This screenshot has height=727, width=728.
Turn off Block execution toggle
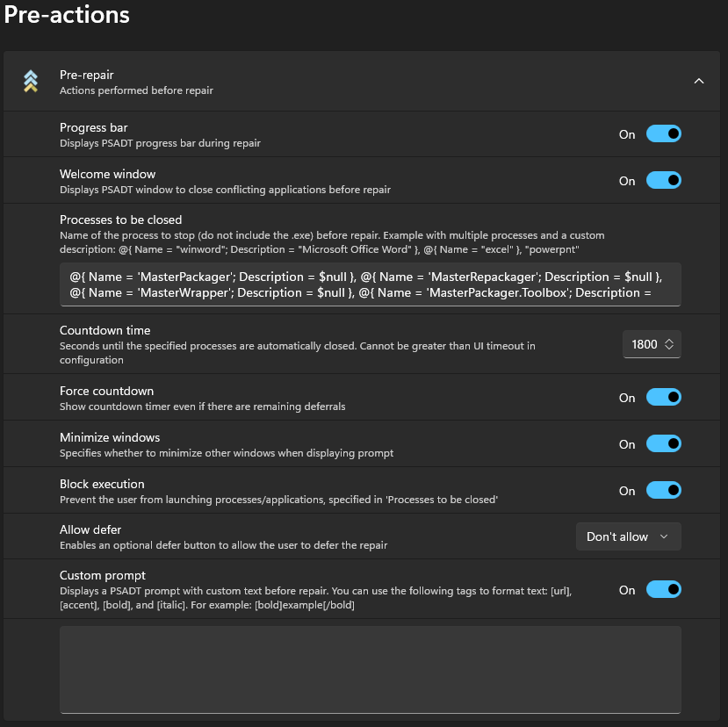click(663, 491)
